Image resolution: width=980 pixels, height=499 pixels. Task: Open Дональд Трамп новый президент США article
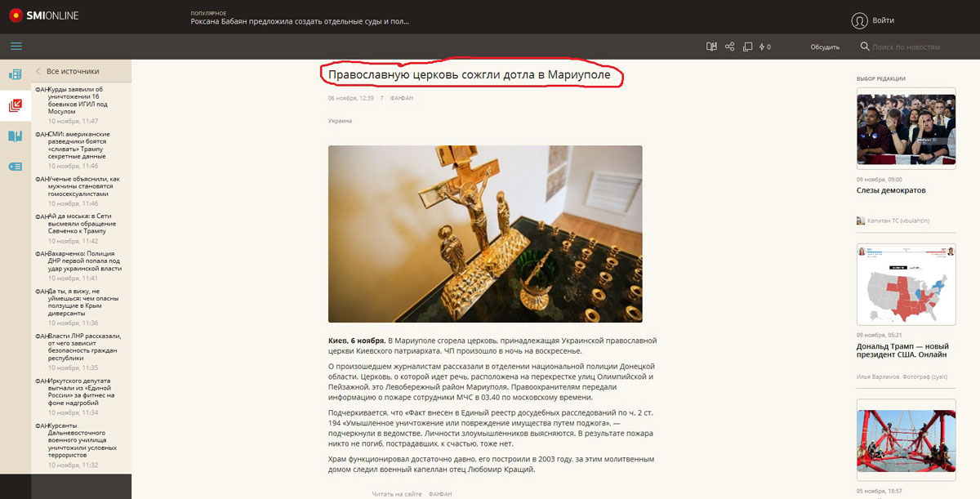(x=902, y=350)
